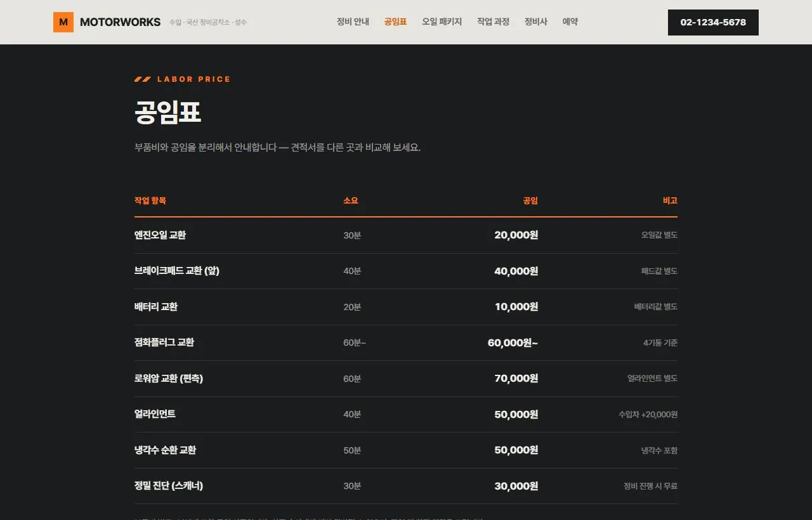Click the 70,000원 price cell
This screenshot has height=520, width=812.
coord(516,379)
